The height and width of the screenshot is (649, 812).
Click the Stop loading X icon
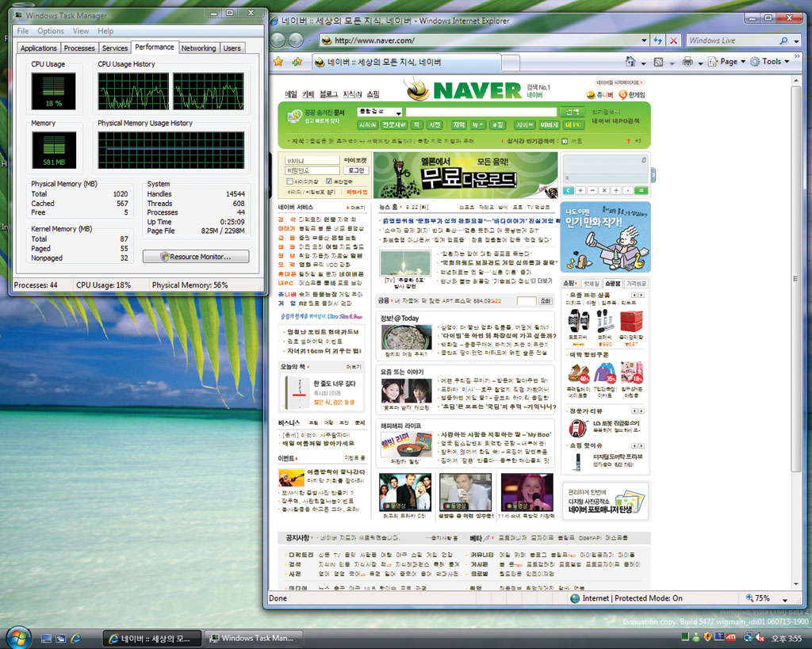(x=674, y=40)
